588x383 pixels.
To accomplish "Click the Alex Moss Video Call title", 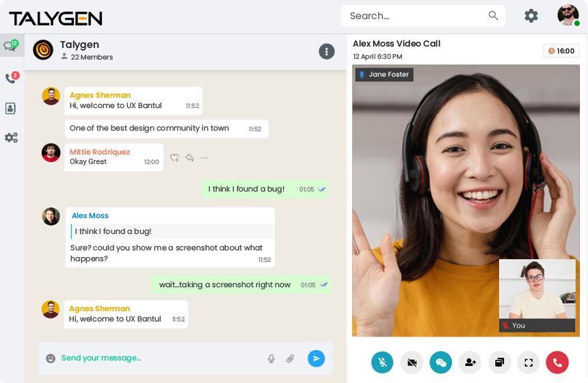I will [x=397, y=44].
